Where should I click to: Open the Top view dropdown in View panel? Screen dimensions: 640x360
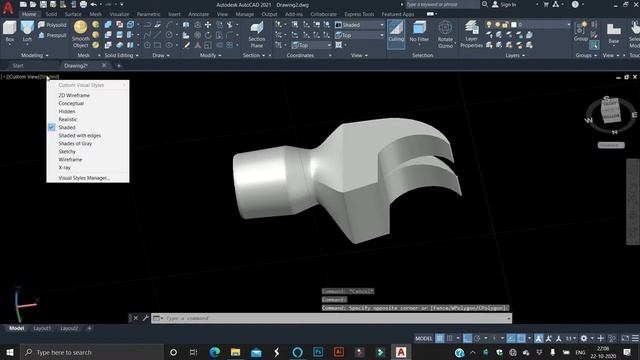coord(359,36)
